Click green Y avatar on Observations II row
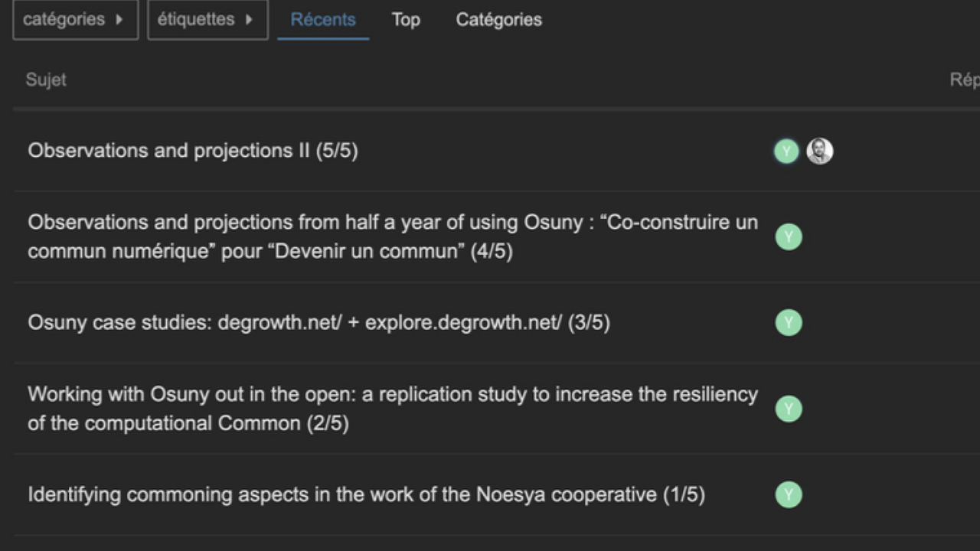 [786, 151]
